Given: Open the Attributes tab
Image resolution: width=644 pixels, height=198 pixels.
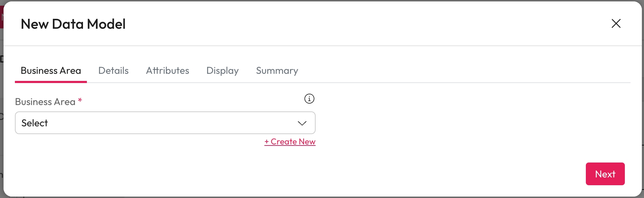Looking at the screenshot, I should pyautogui.click(x=167, y=71).
